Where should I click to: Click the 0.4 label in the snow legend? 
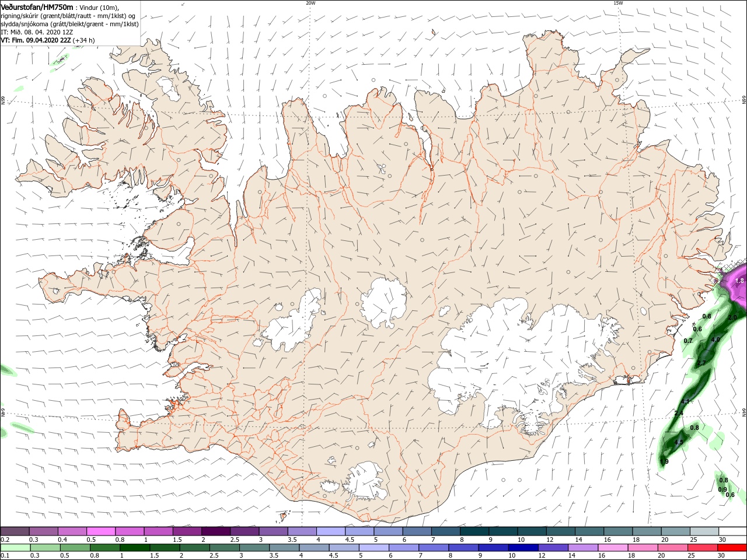click(x=62, y=540)
